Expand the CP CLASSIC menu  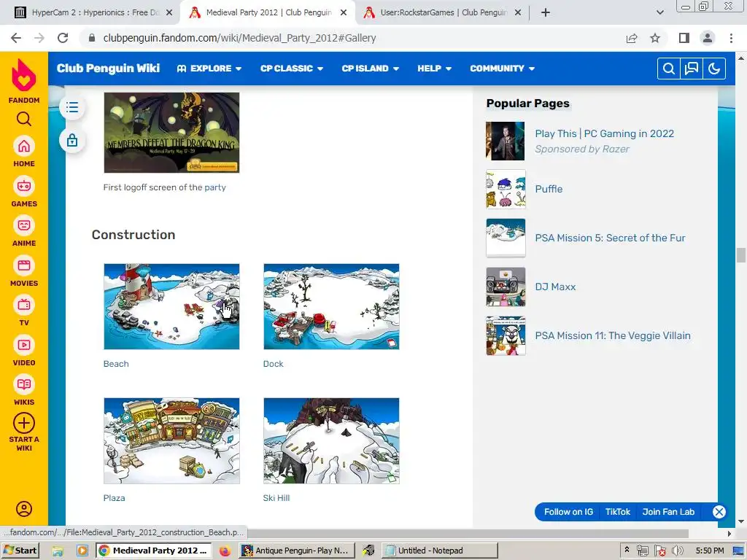[x=292, y=69]
